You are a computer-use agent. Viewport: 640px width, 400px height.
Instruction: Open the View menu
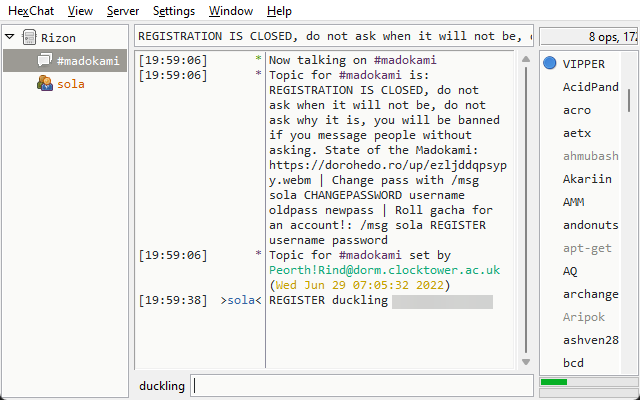point(81,11)
